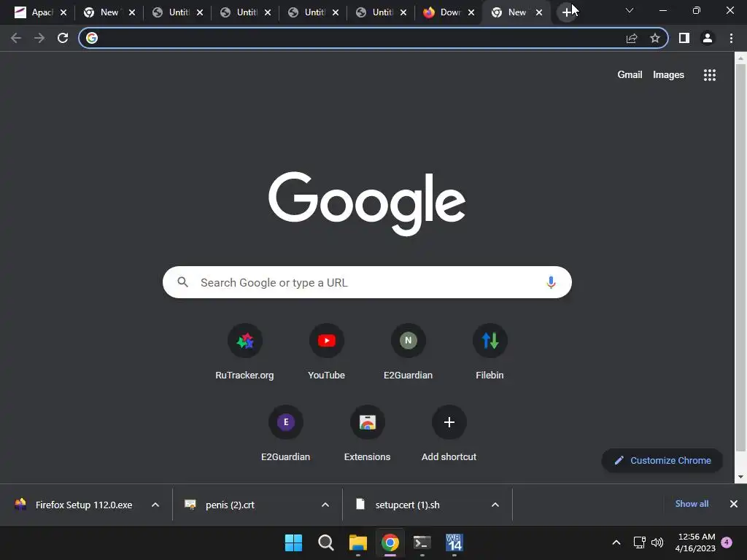Focus the Google search box
The height and width of the screenshot is (560, 747).
coord(367,282)
